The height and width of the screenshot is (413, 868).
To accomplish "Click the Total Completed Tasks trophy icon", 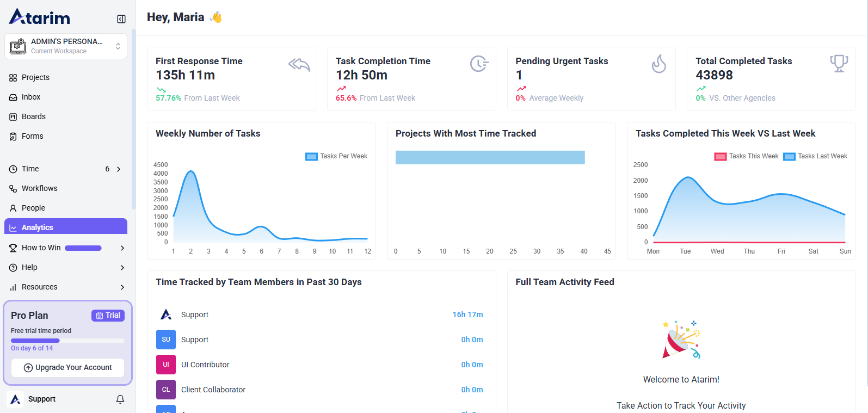I will click(839, 64).
